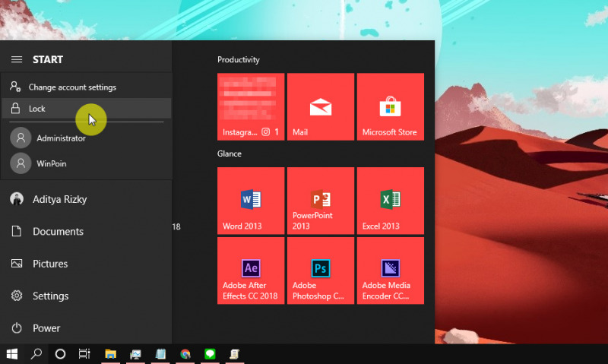The width and height of the screenshot is (608, 364).
Task: Open the Pictures folder
Action: (x=86, y=264)
